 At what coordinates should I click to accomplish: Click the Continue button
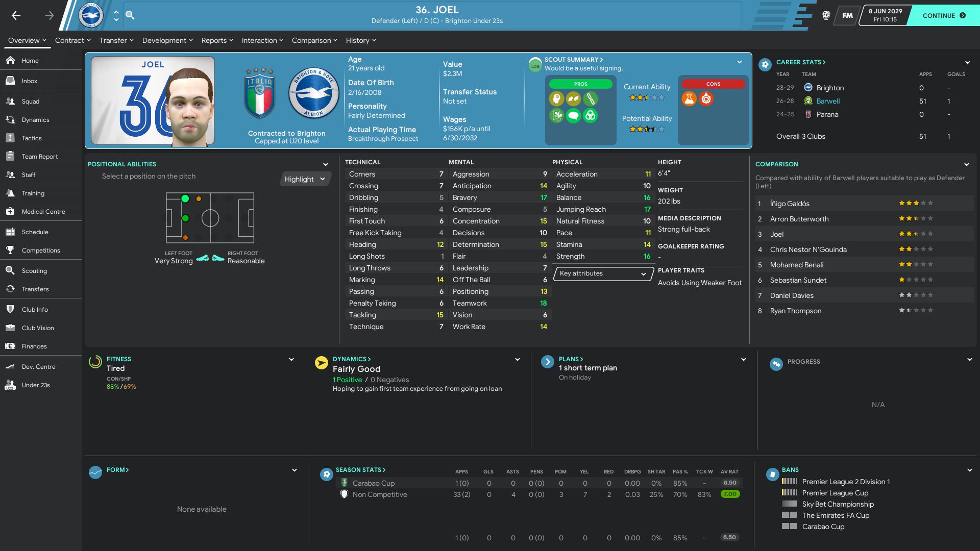(944, 15)
